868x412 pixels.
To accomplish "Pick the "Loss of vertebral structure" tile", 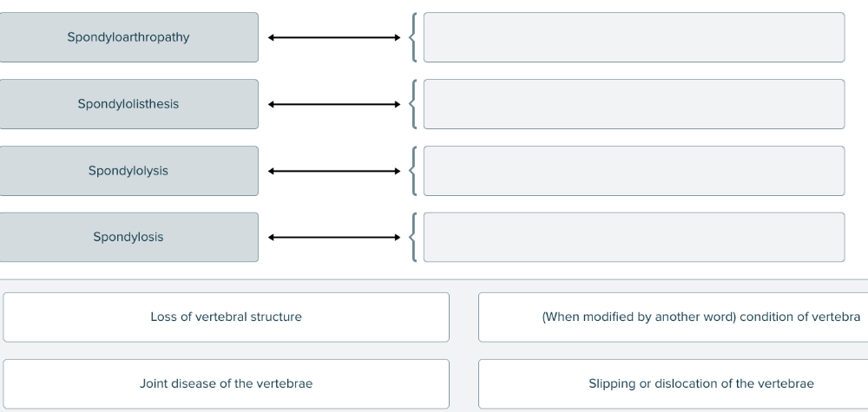I will [x=226, y=317].
